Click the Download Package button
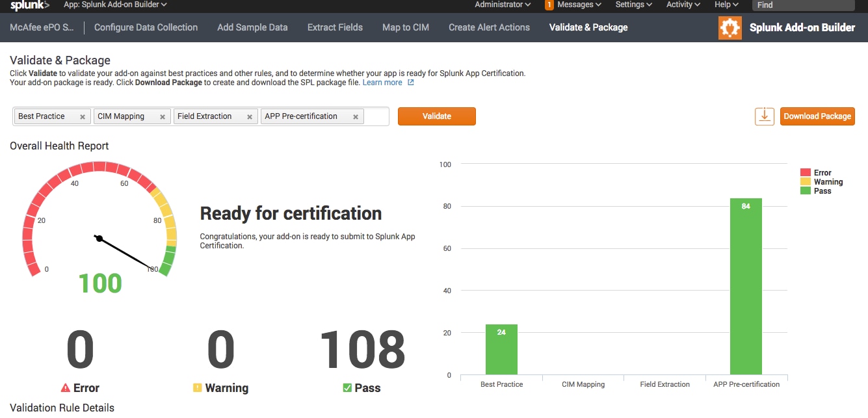Image resolution: width=868 pixels, height=418 pixels. point(817,116)
